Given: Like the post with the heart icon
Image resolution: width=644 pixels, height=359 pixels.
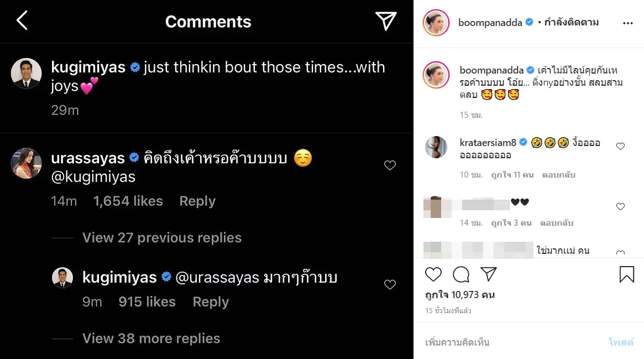Looking at the screenshot, I should pos(433,274).
